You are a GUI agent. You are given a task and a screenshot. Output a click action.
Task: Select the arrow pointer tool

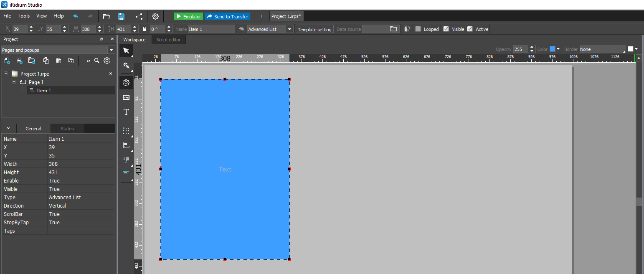tap(126, 51)
